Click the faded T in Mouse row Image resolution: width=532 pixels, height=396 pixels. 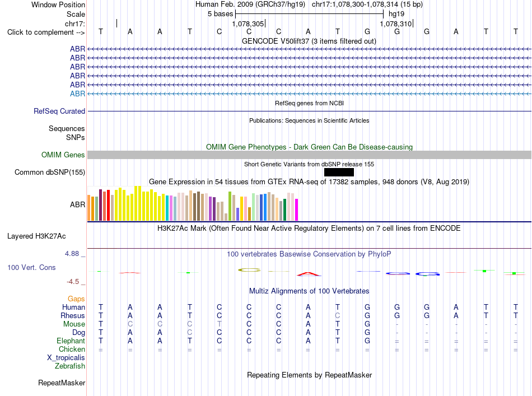(x=219, y=324)
